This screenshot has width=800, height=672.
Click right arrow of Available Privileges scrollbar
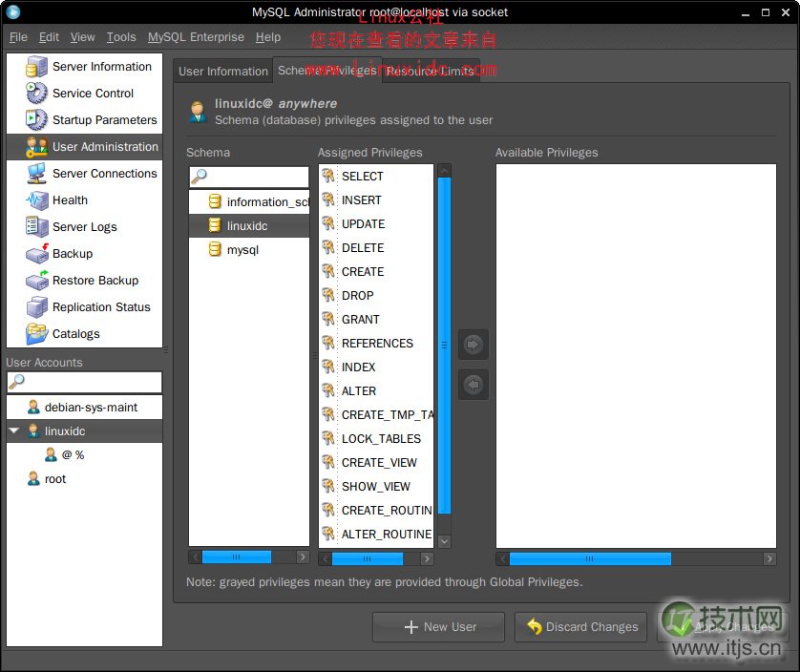[x=769, y=558]
